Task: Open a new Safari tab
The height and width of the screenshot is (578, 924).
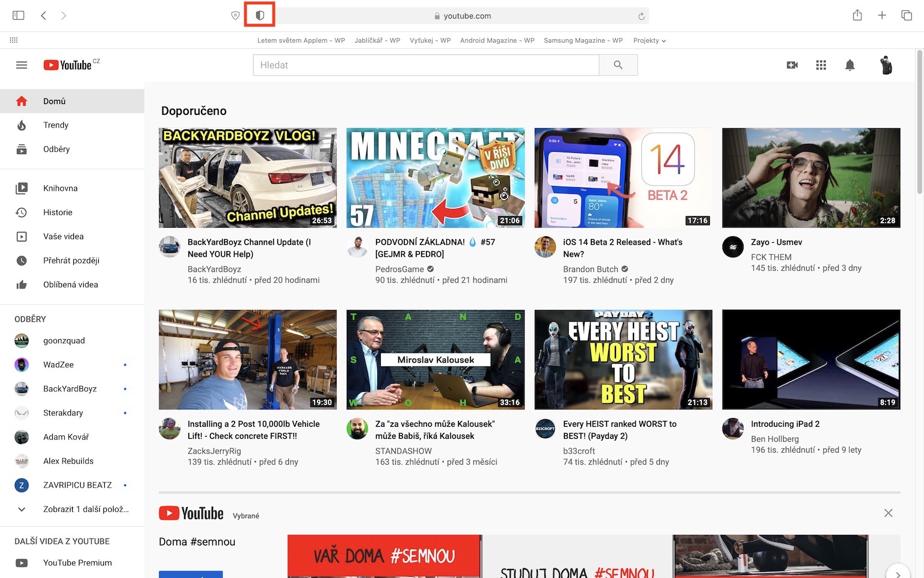Action: pyautogui.click(x=882, y=16)
